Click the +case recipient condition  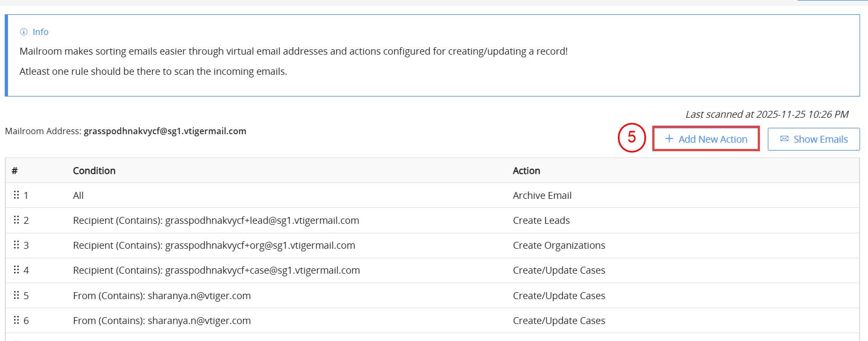(x=216, y=270)
